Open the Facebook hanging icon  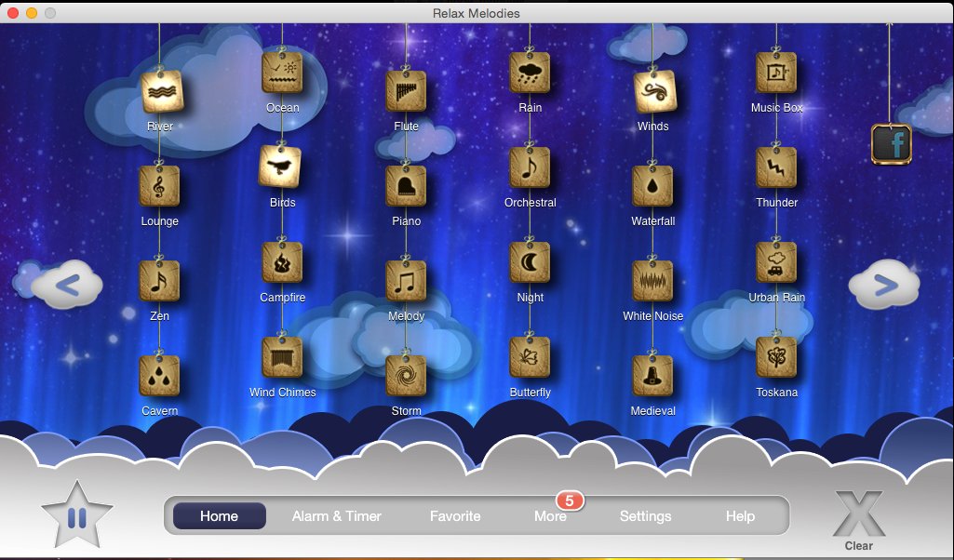coord(892,144)
